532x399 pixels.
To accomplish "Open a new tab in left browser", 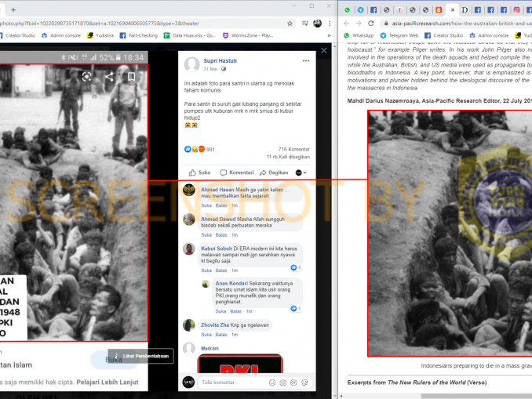I will click(13, 10).
